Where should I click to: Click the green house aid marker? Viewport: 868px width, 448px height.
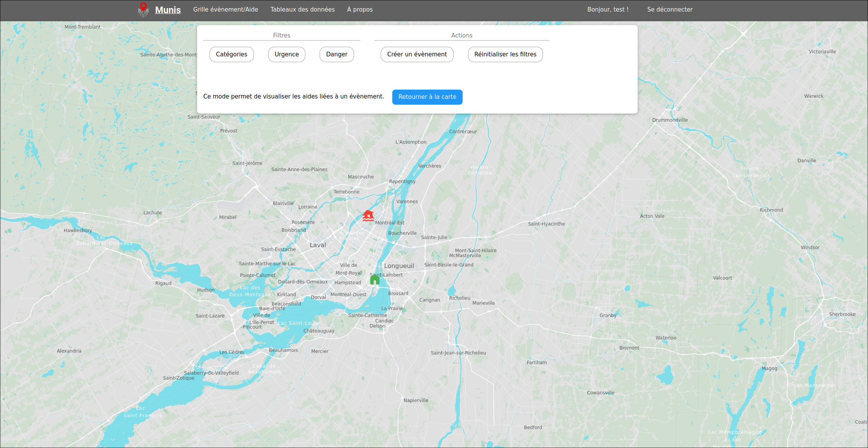[x=374, y=279]
